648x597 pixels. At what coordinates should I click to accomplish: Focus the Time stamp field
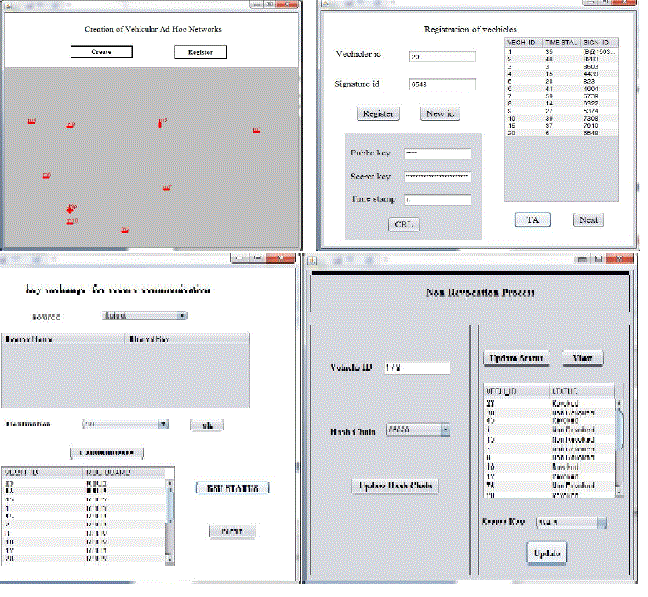(437, 200)
